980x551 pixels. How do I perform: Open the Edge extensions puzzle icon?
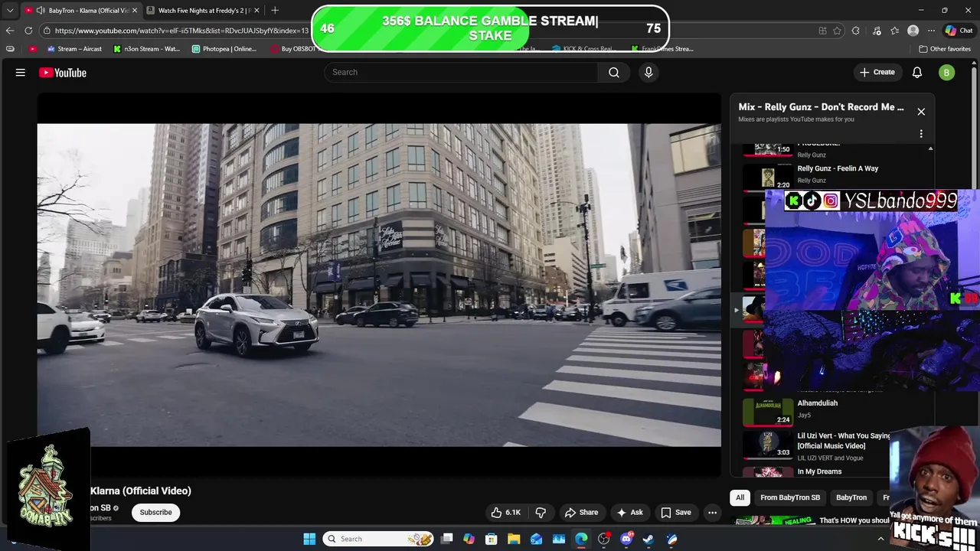coord(855,31)
